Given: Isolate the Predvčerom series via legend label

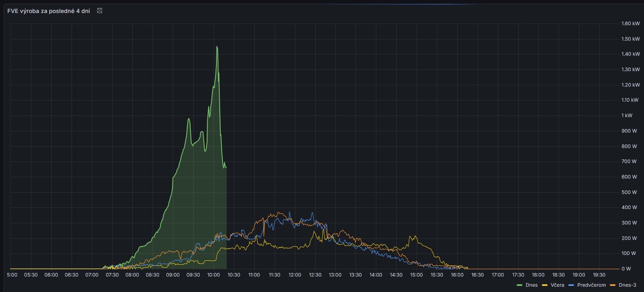Looking at the screenshot, I should [591, 285].
